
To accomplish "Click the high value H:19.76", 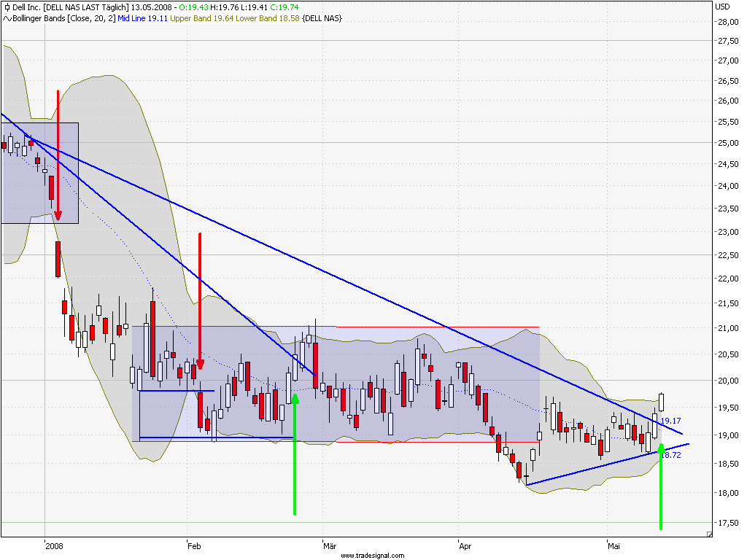I will point(225,7).
